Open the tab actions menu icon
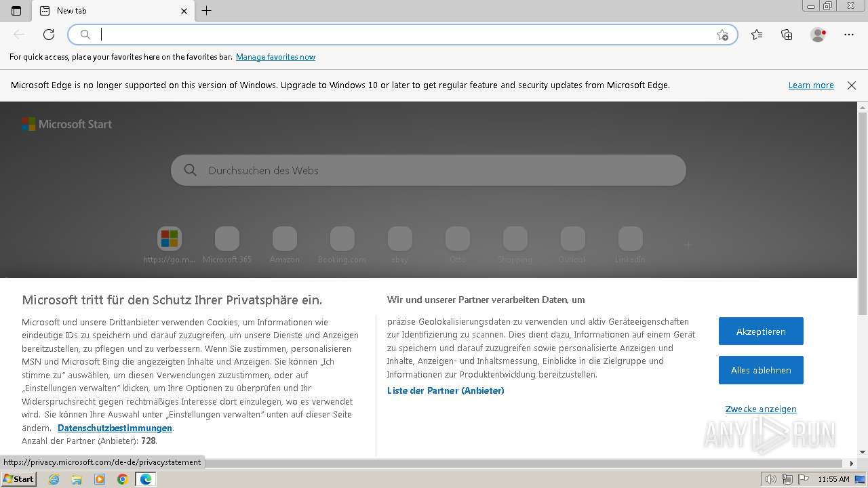The width and height of the screenshot is (868, 488). point(16,11)
